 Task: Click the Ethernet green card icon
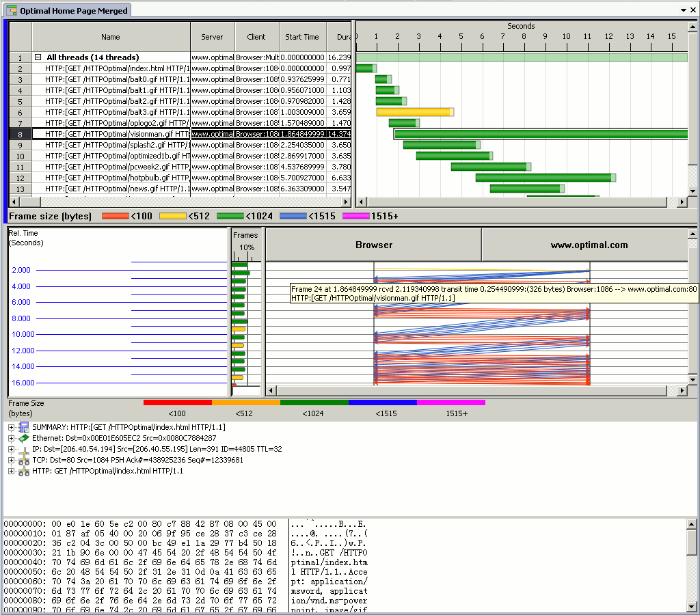[x=24, y=438]
